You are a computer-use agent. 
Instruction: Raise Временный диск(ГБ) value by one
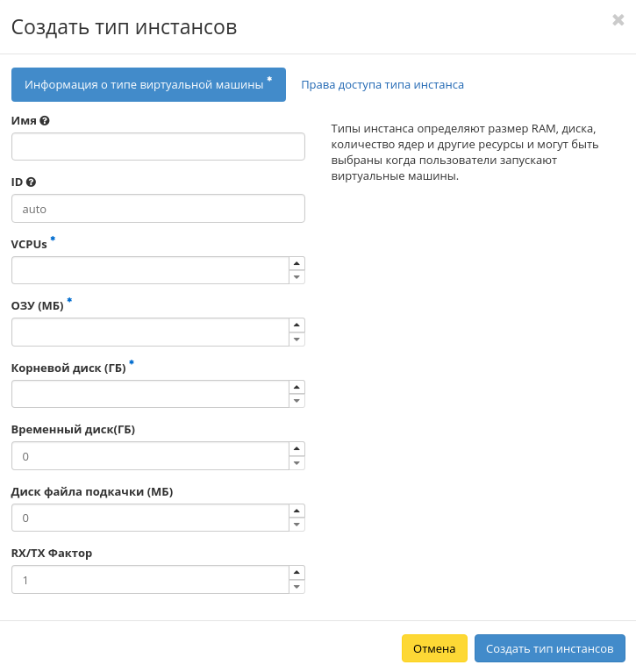point(297,449)
